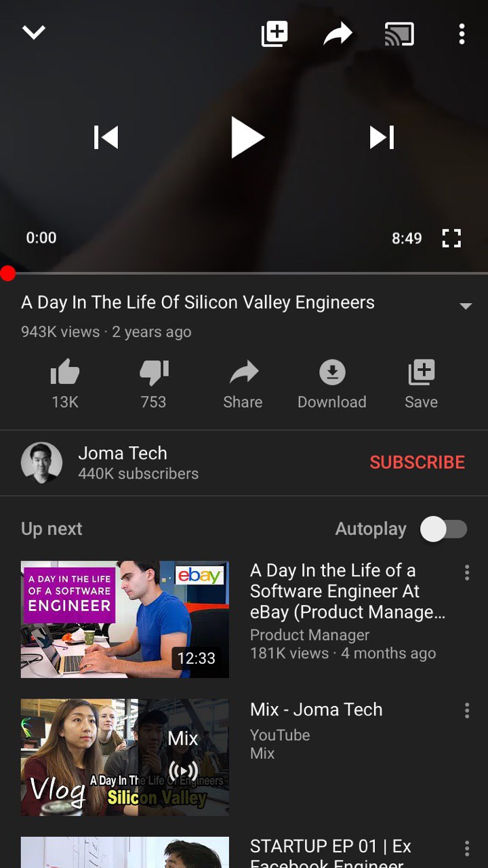Enter fullscreen mode
The height and width of the screenshot is (868, 488).
click(451, 238)
